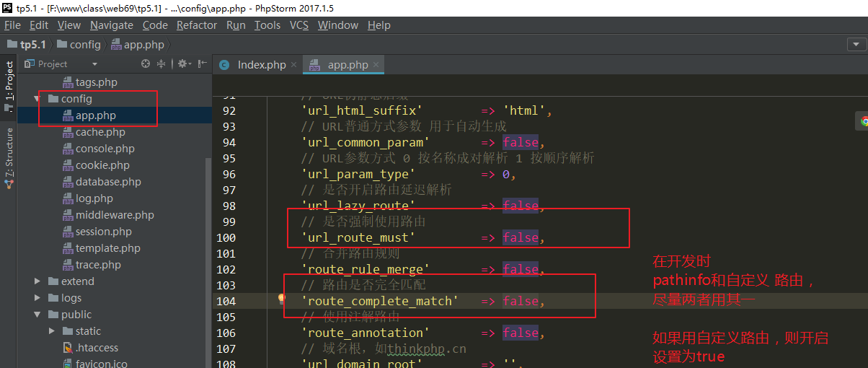Screen dimensions: 868x368
Task: Select the logs folder row
Action: click(x=113, y=298)
